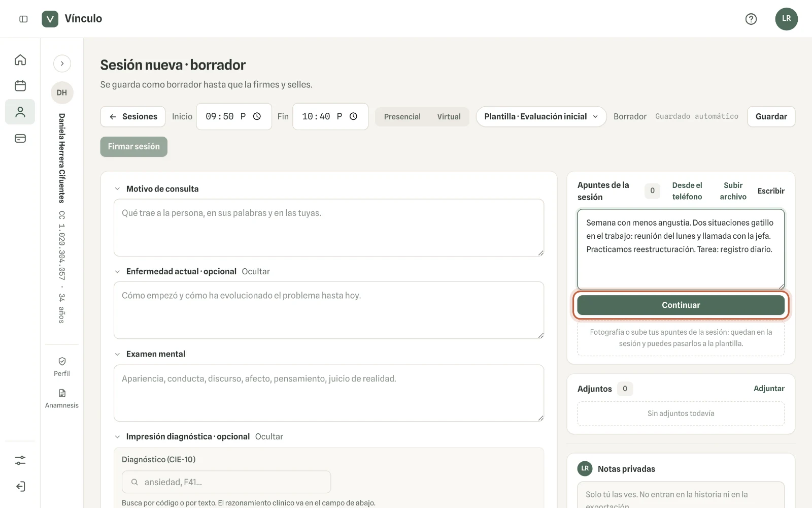812x508 pixels.
Task: Open the help question mark icon
Action: pyautogui.click(x=751, y=19)
